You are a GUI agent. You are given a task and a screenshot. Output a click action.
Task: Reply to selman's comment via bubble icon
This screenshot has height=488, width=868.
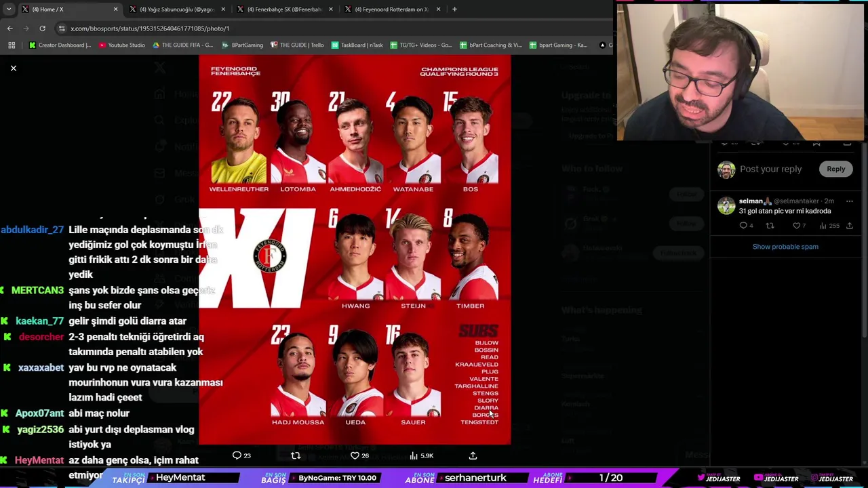pos(743,226)
